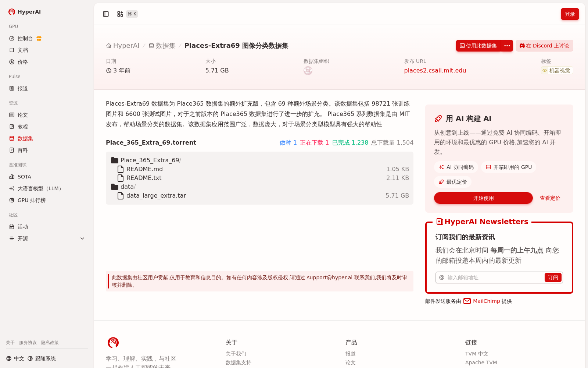Click the GPU 排行榜 chip icon

pyautogui.click(x=12, y=200)
